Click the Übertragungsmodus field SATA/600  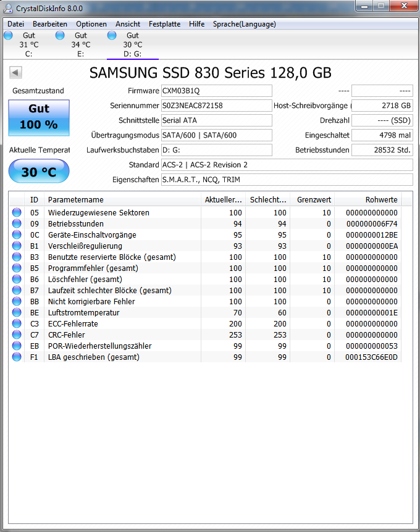[x=217, y=135]
